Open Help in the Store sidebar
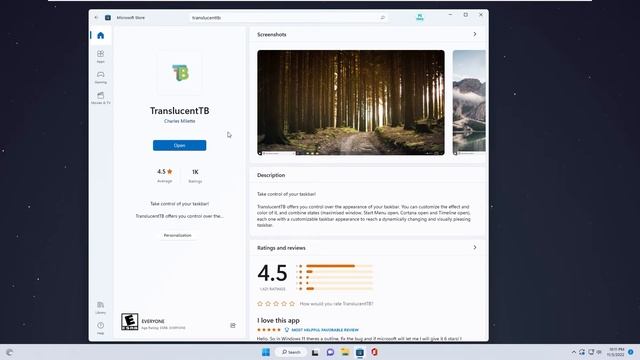 coord(100,328)
